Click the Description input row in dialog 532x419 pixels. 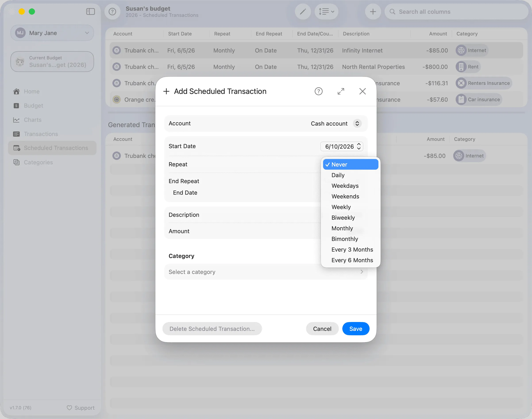click(266, 215)
